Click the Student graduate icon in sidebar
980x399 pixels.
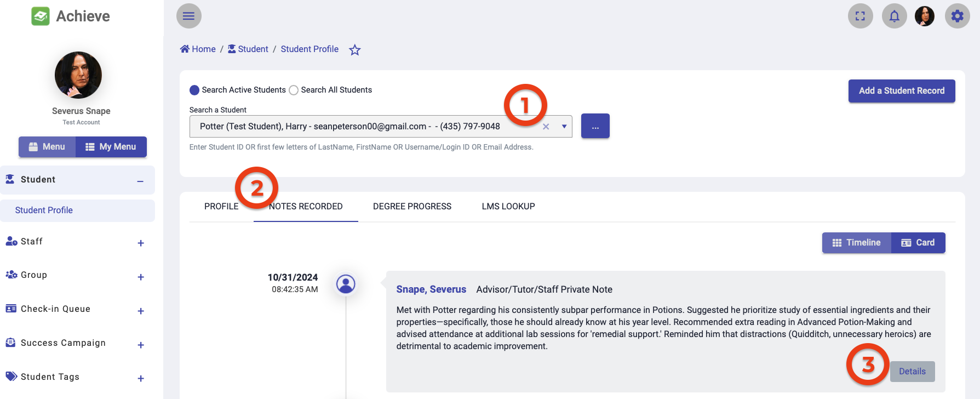10,179
